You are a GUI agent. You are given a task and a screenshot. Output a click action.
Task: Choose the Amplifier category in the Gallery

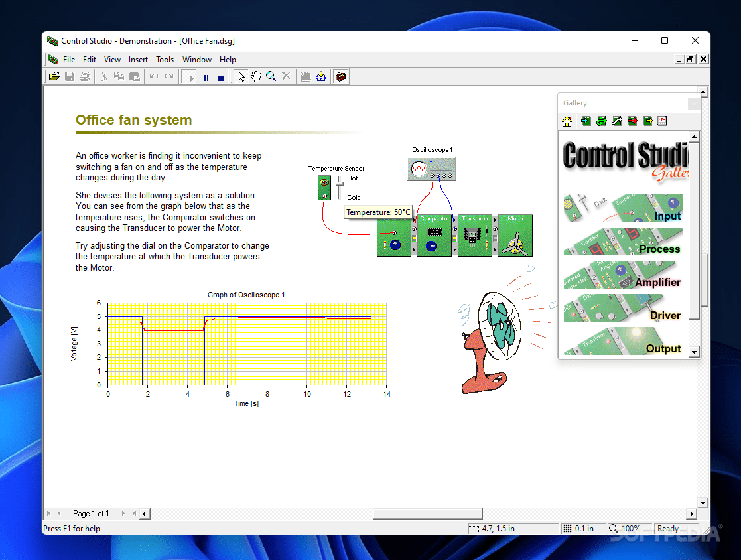(x=624, y=275)
